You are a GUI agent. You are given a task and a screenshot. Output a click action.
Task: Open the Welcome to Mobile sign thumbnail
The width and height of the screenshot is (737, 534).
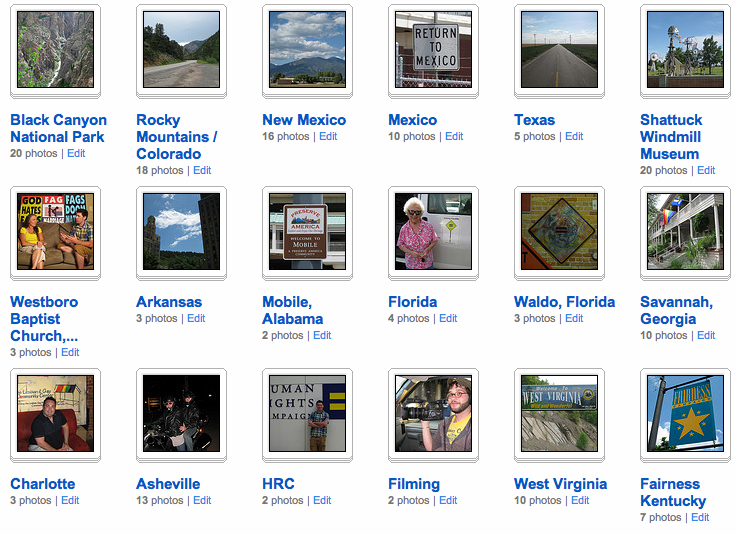(307, 232)
